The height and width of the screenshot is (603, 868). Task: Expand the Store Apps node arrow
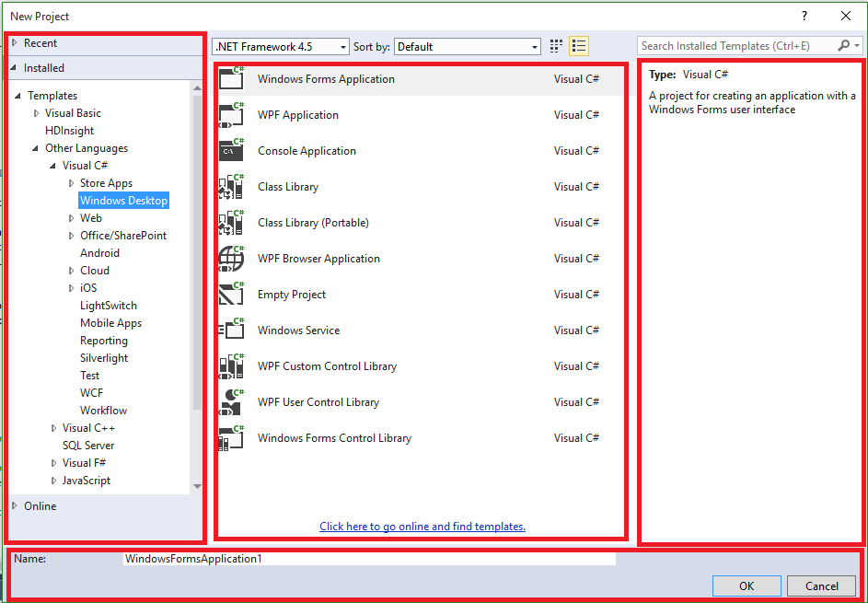(x=72, y=182)
